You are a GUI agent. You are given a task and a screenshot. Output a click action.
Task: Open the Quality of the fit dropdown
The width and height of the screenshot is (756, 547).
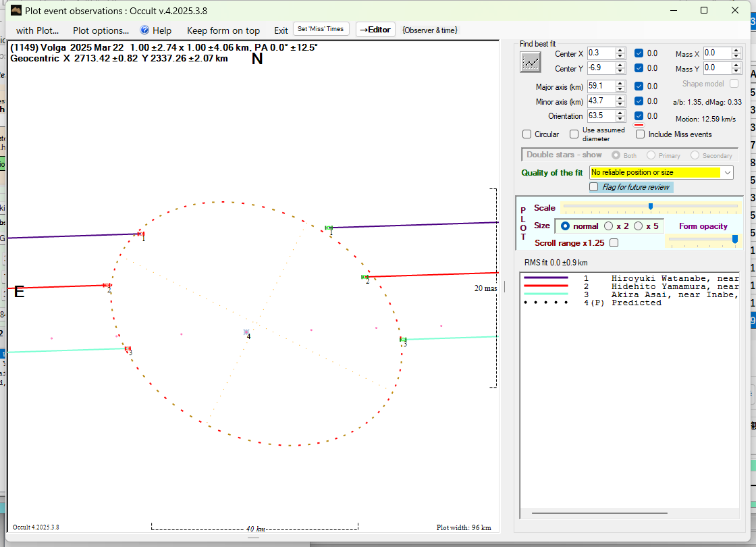coord(727,173)
